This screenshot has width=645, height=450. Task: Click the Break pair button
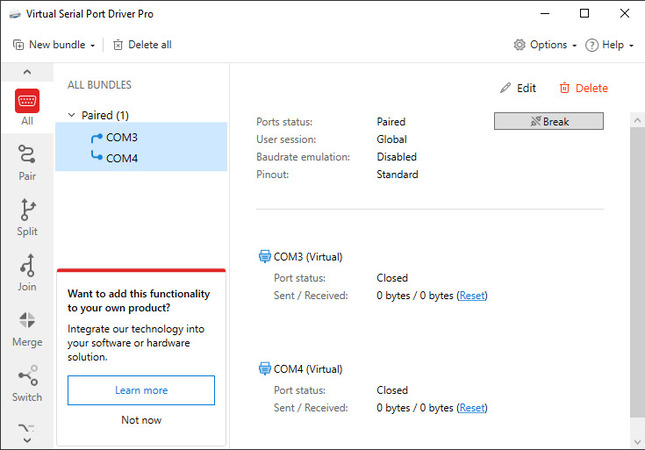point(549,121)
